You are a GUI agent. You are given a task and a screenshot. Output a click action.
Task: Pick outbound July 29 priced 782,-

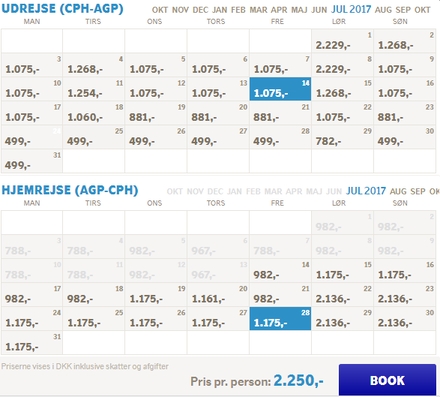(342, 137)
